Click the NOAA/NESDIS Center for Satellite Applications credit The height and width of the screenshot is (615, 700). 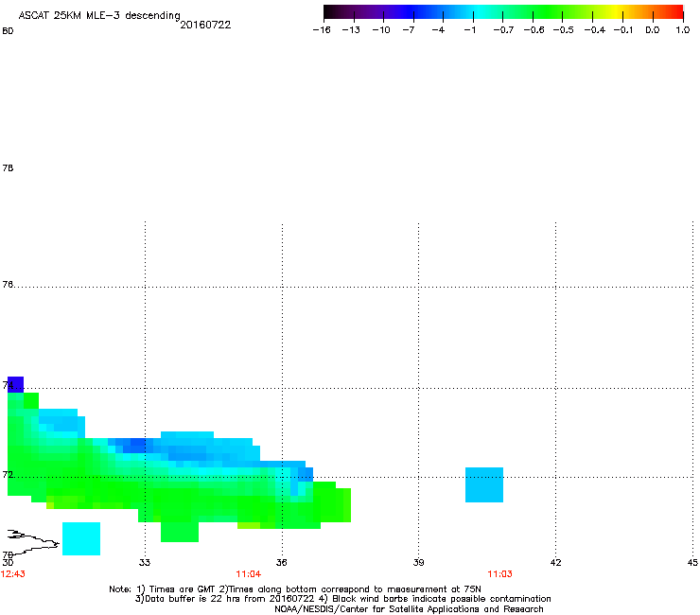[409, 609]
